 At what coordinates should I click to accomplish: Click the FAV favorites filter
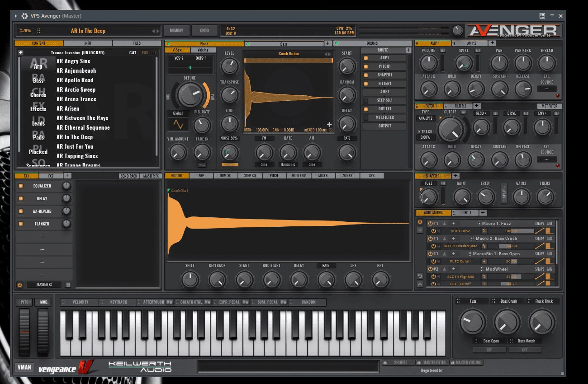[145, 52]
